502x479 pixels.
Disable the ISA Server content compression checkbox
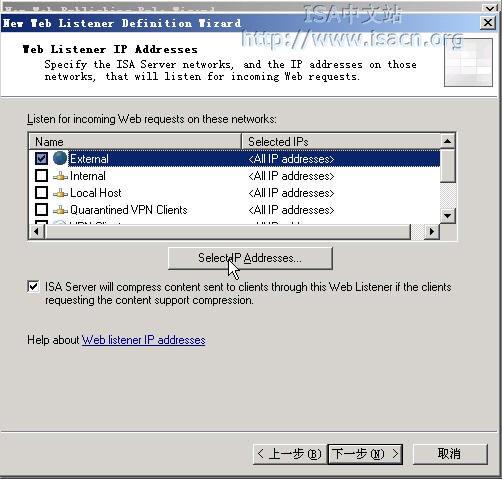[x=33, y=287]
